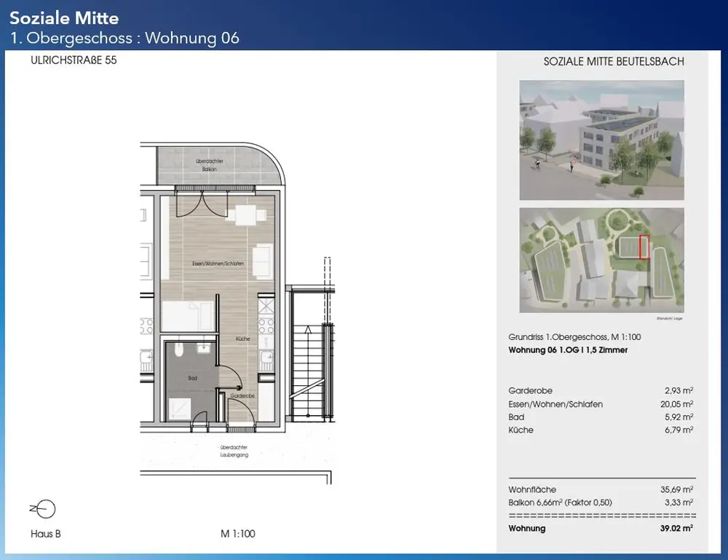Image resolution: width=728 pixels, height=560 pixels.
Task: Click the north arrow compass symbol
Action: [x=44, y=509]
